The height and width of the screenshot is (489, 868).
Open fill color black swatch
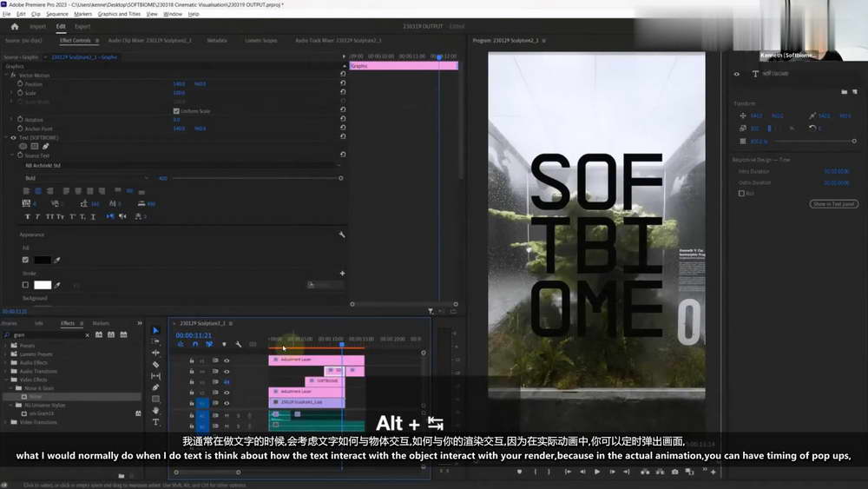[x=42, y=260]
